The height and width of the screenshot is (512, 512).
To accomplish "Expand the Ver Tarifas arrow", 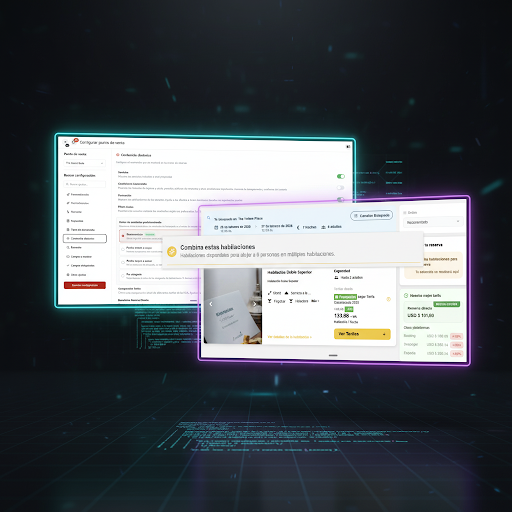I will tap(384, 334).
